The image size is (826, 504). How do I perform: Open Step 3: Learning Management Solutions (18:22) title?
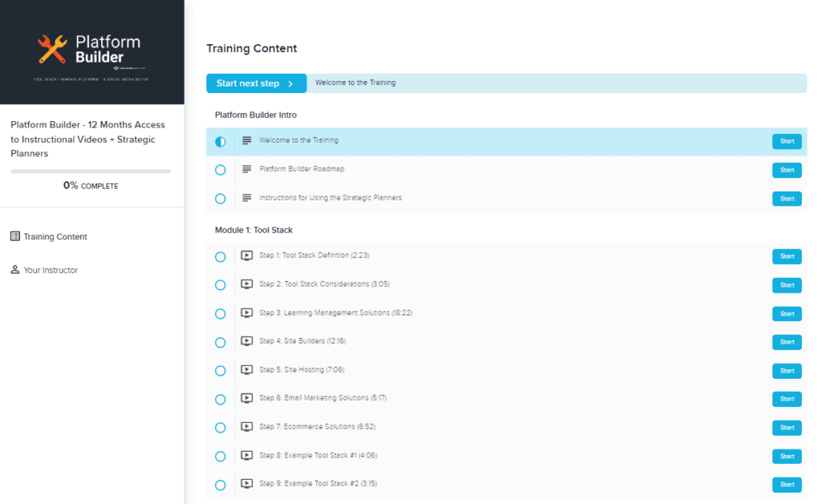coord(335,312)
